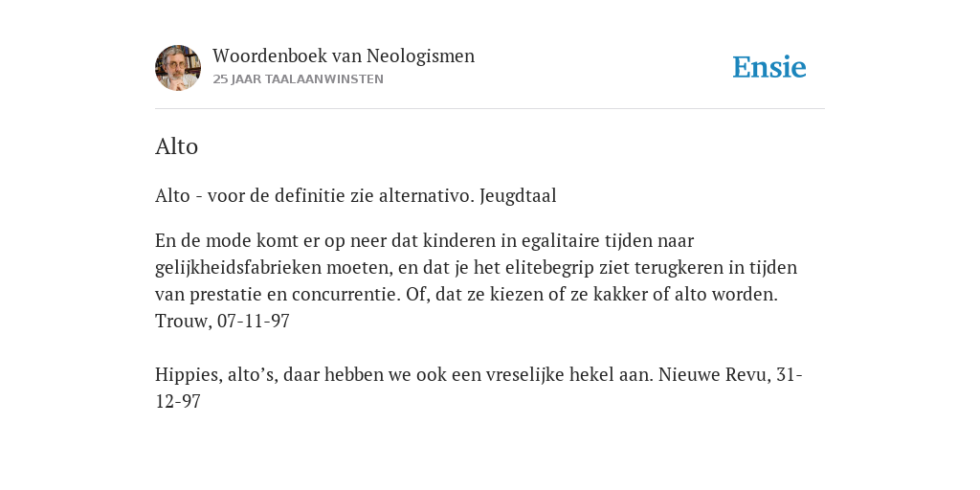Click the word elitebegrip in the paragraph
Viewport: 980px width, 490px height.
pyautogui.click(x=542, y=268)
